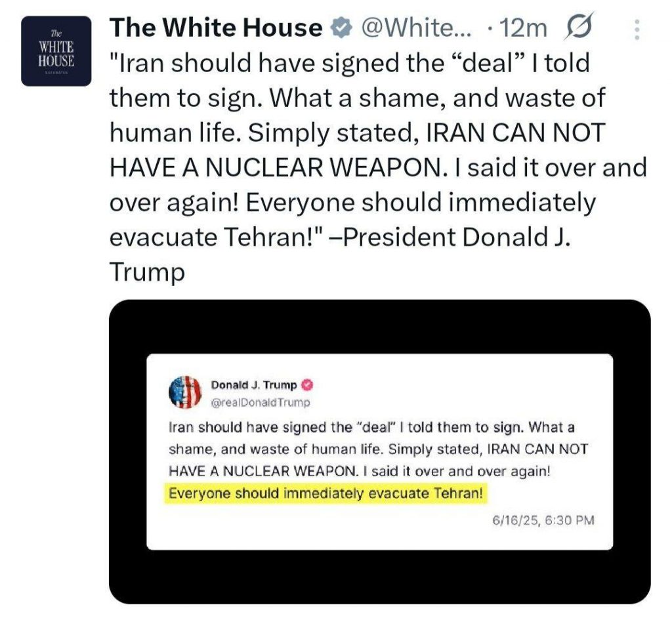This screenshot has height=618, width=672.
Task: Open the truncated @White... handle
Action: (416, 28)
